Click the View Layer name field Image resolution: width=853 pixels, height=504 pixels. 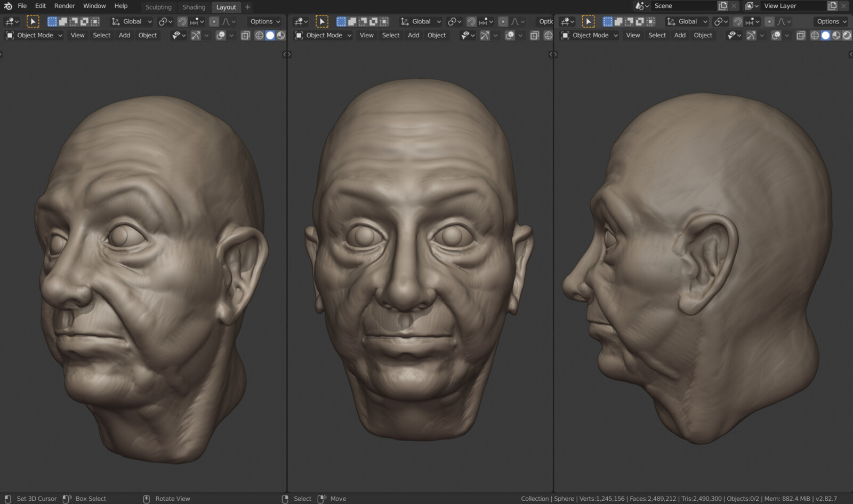pyautogui.click(x=794, y=6)
